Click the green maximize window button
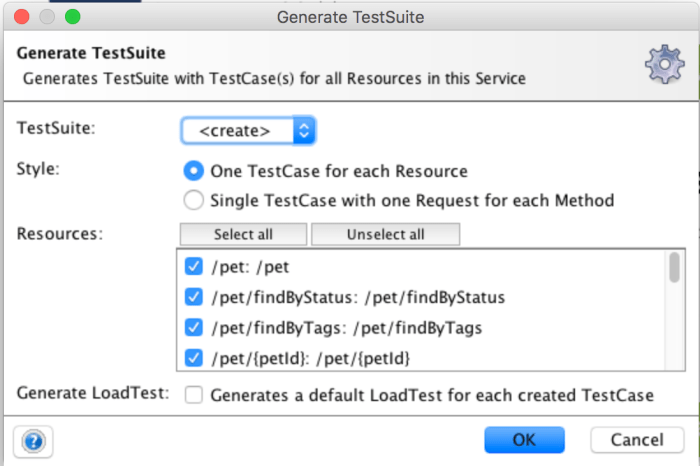This screenshot has height=466, width=700. (72, 17)
